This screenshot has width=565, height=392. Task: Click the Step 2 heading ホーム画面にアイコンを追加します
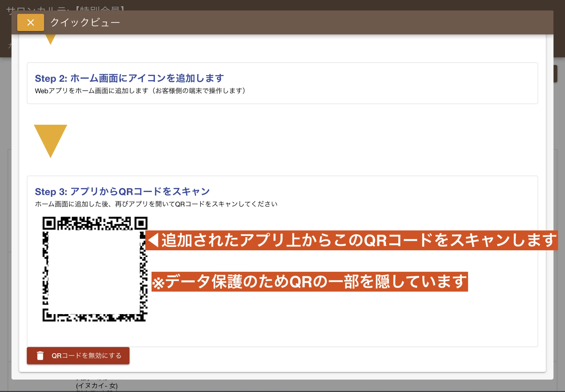coord(129,78)
